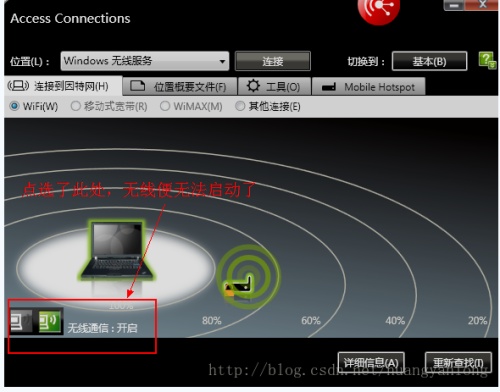Select the WiFi(W) radio button

click(x=14, y=106)
